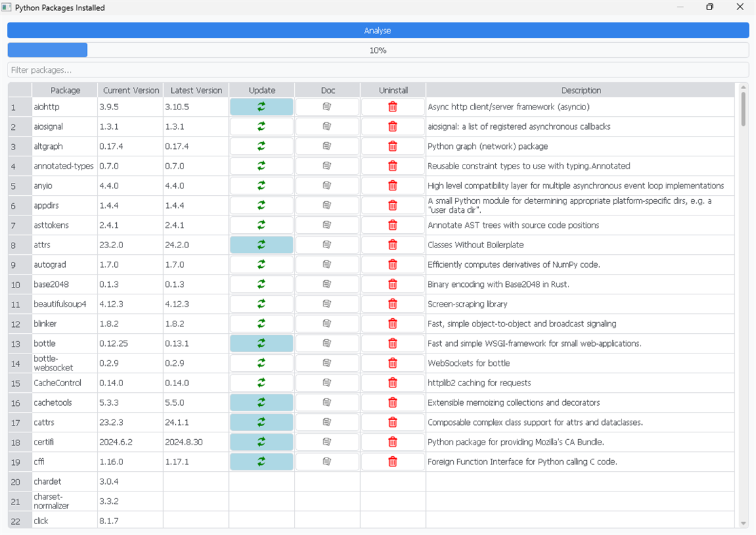Open documentation for aiohttp
The width and height of the screenshot is (756, 535).
tap(327, 107)
